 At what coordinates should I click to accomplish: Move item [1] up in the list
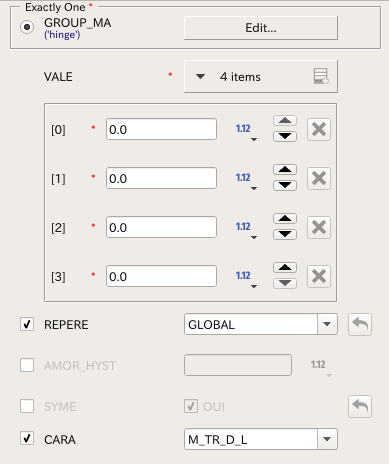tap(285, 169)
